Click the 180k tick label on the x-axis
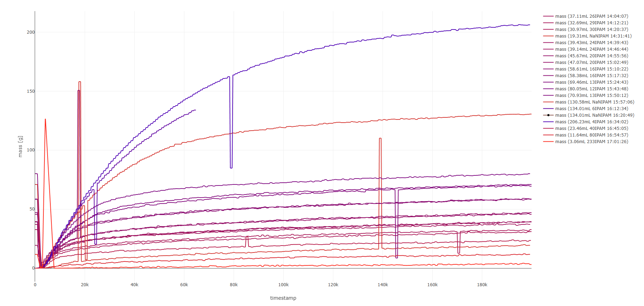Screen dimensions: 644x306 point(482,285)
